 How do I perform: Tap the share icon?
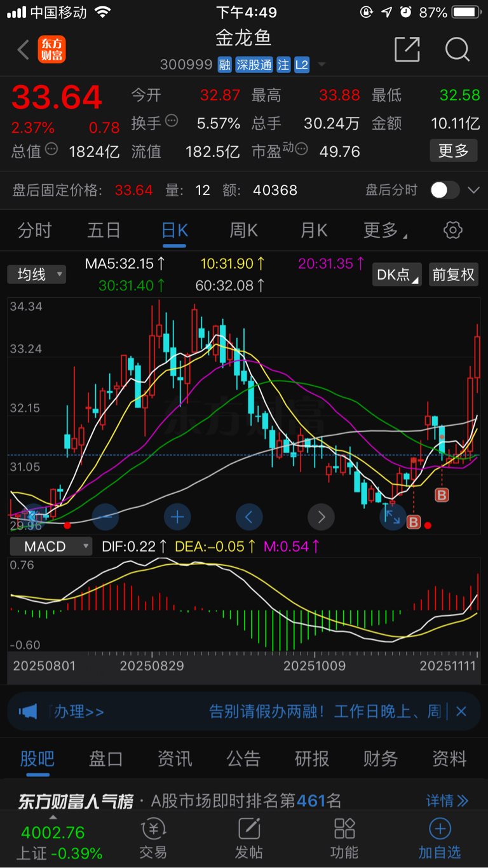407,49
